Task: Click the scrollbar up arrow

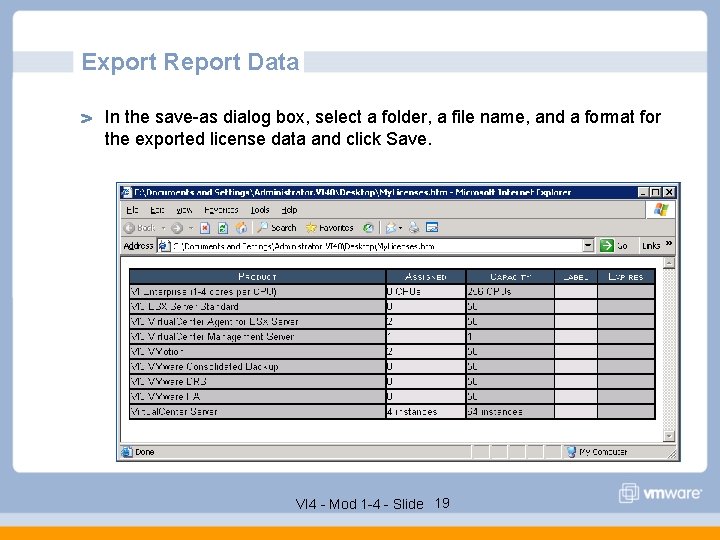Action: click(x=669, y=263)
